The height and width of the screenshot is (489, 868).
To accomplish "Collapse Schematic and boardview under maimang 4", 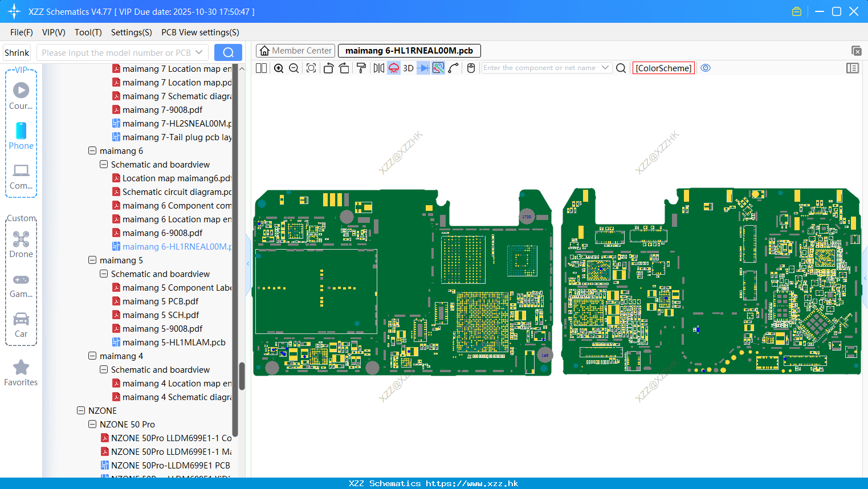I will pyautogui.click(x=104, y=369).
